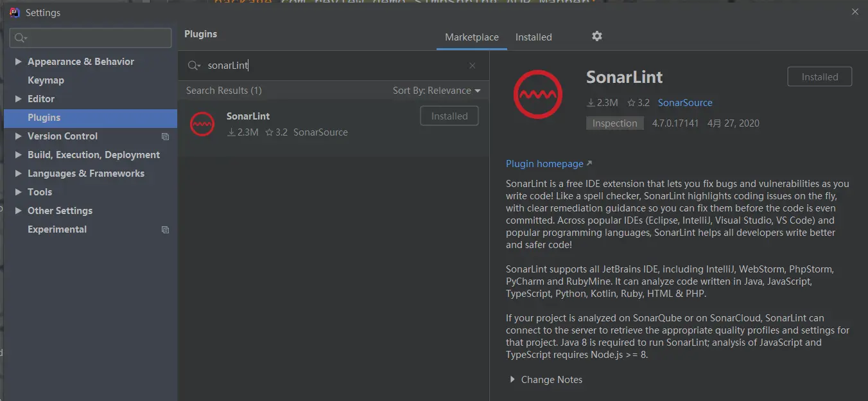Expand the Other Settings section
Screen dimensions: 868x401
click(18, 211)
